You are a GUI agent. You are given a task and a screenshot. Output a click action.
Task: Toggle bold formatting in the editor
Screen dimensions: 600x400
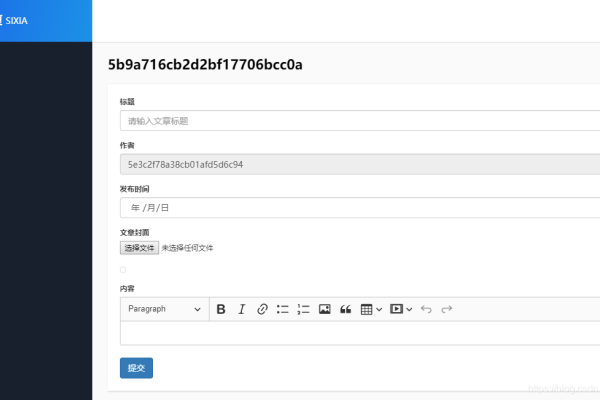tap(221, 309)
